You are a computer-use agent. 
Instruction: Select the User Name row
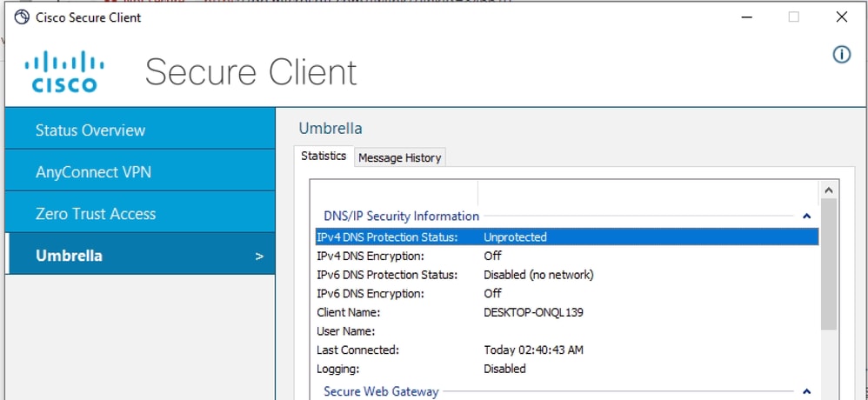(567, 330)
